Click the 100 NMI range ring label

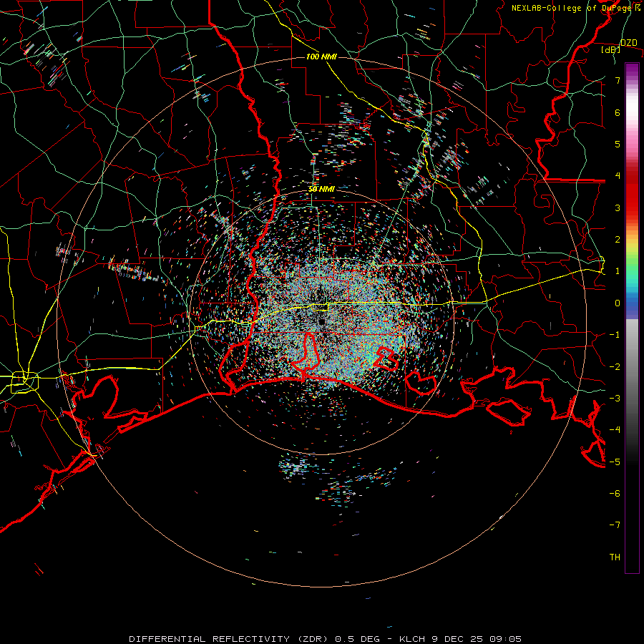point(321,57)
